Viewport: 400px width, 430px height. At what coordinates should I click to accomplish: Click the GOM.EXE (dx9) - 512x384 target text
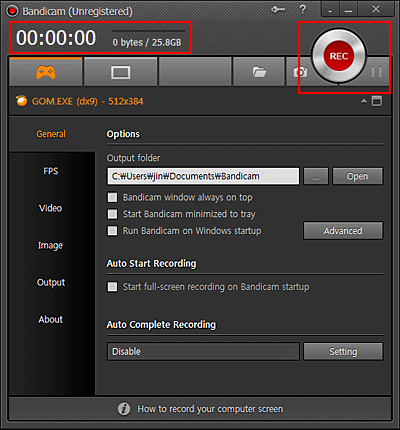87,101
